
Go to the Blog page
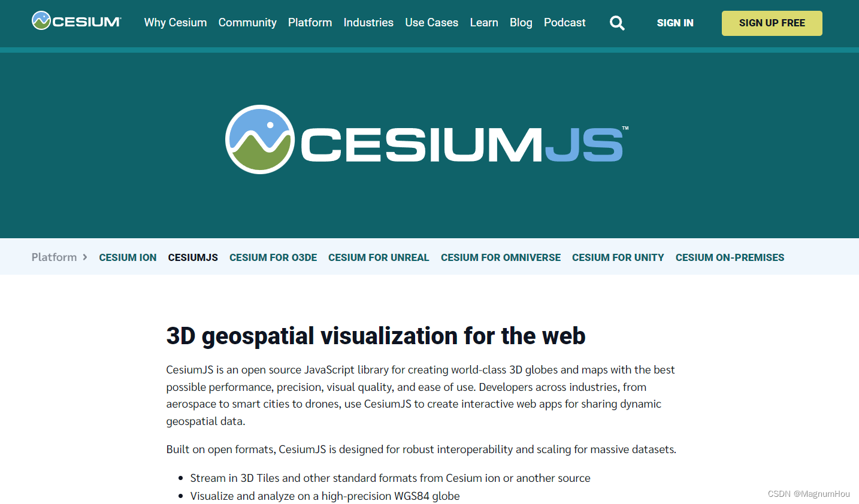tap(521, 23)
